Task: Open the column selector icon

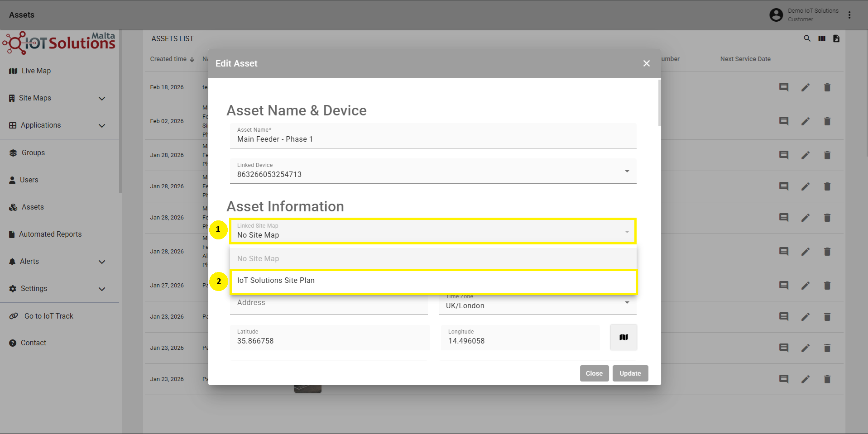Action: 822,38
